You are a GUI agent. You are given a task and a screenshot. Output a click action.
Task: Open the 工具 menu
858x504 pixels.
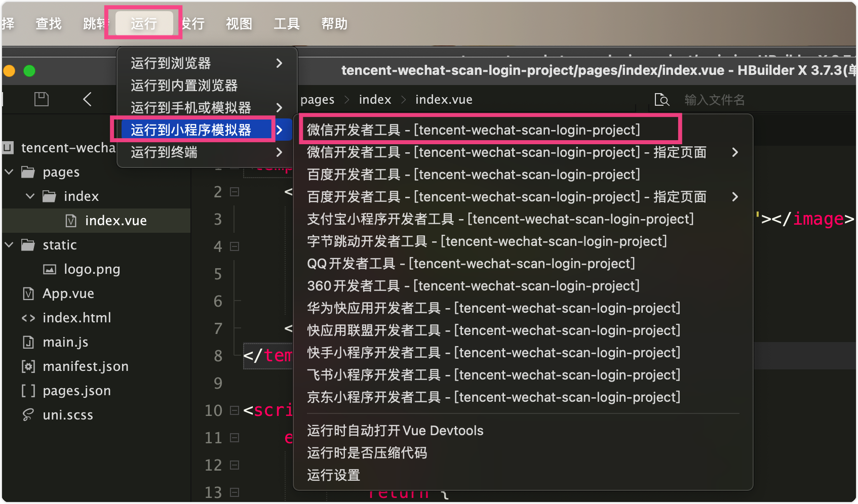287,23
